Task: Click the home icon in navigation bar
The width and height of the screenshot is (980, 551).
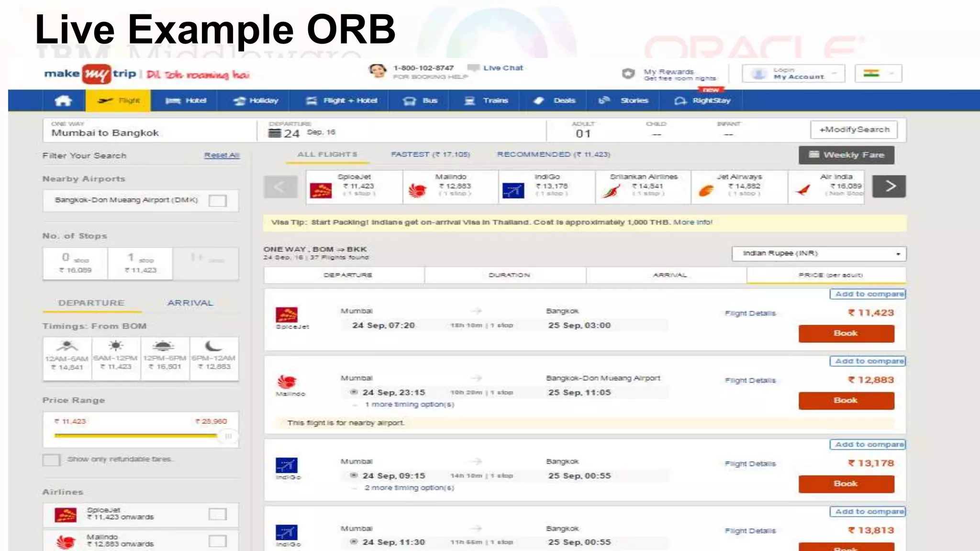Action: (x=63, y=100)
